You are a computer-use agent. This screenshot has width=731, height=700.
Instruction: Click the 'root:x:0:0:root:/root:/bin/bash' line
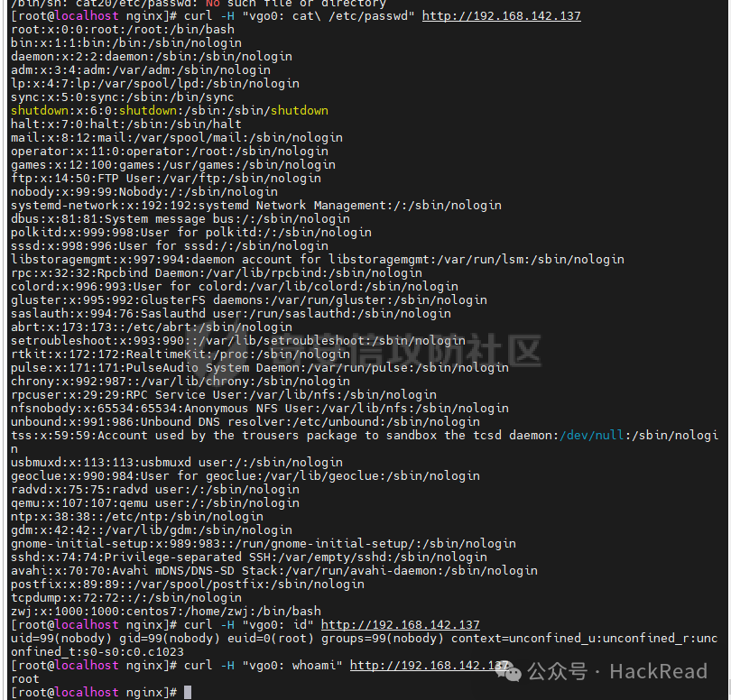pos(123,30)
